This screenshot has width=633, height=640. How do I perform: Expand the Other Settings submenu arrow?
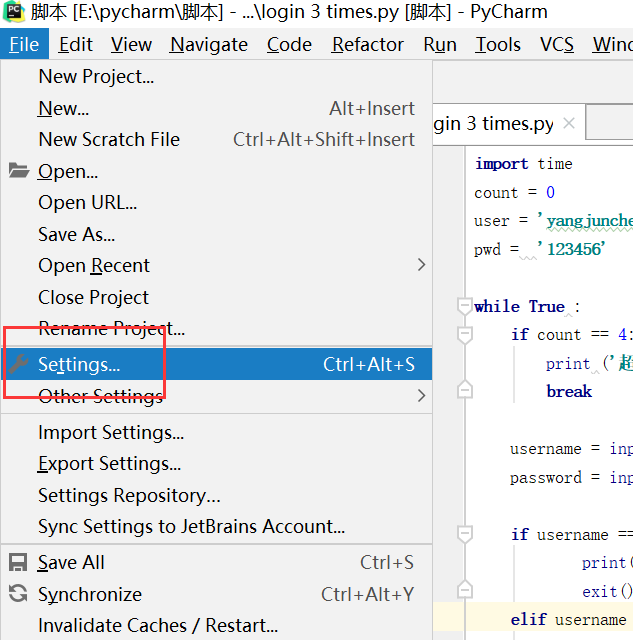422,396
